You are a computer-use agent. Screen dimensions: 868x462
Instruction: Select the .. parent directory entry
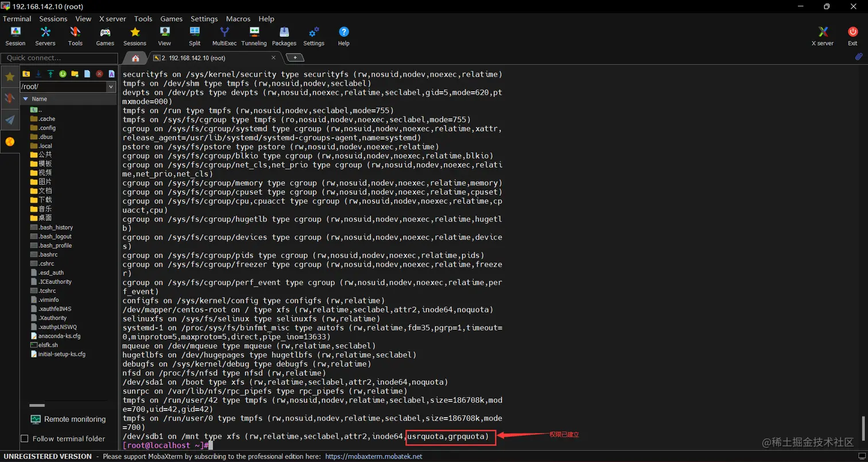(37, 110)
